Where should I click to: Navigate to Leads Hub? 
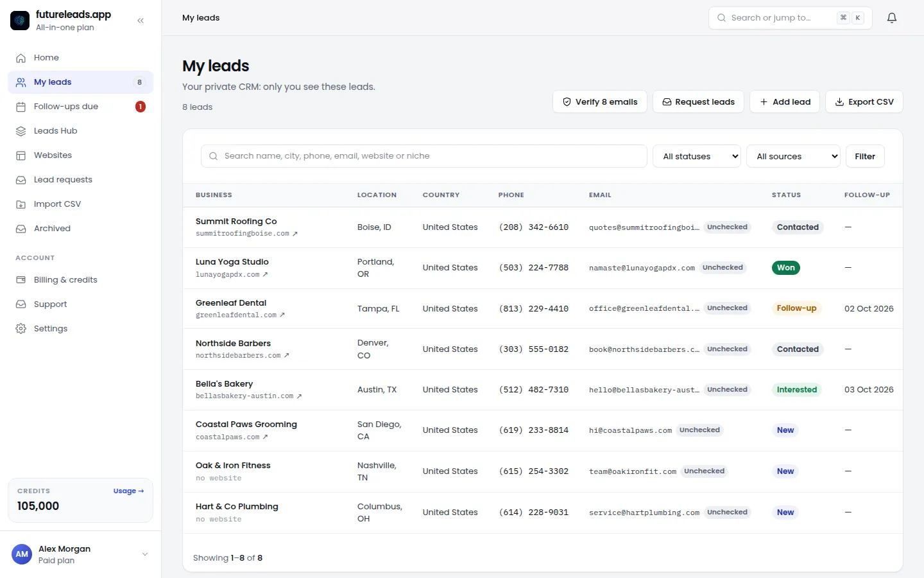pos(81,131)
